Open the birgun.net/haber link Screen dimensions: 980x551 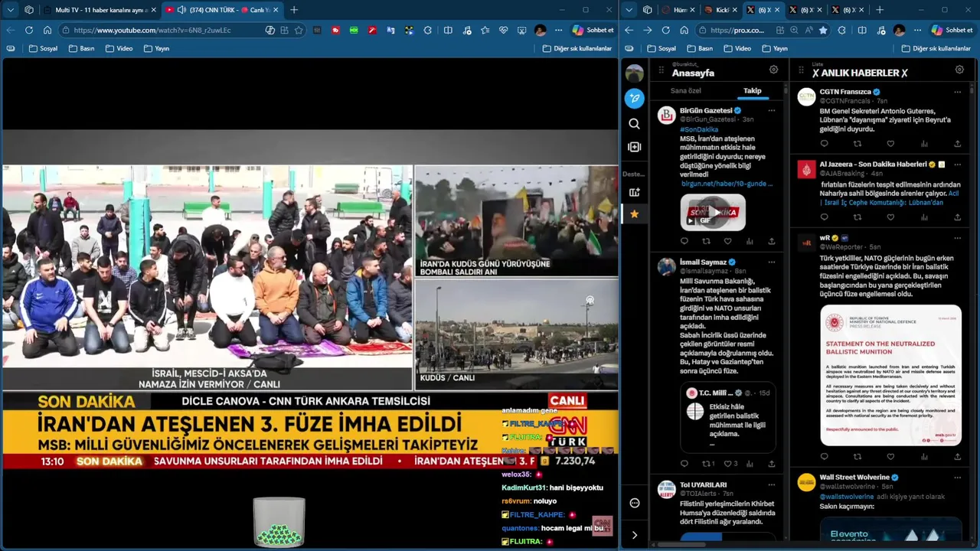click(727, 184)
